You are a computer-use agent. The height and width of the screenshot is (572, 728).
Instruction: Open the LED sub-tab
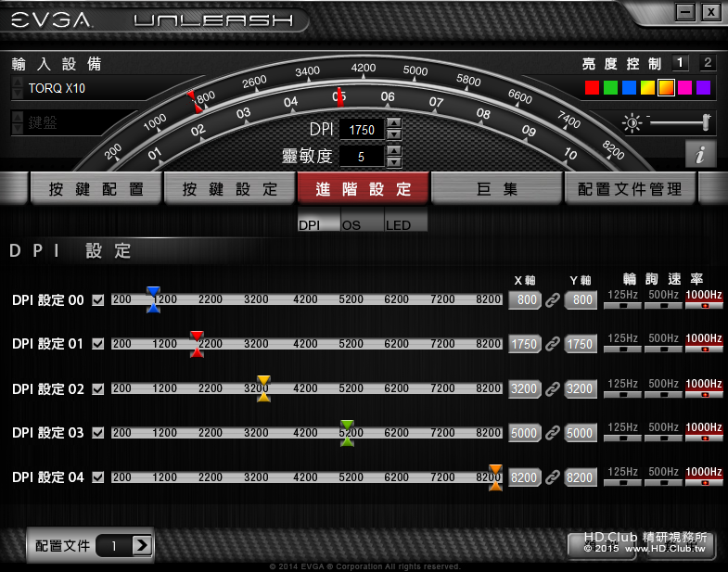pos(406,219)
